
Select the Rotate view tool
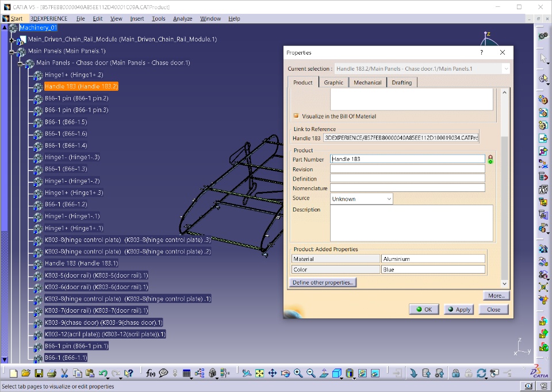click(x=285, y=373)
